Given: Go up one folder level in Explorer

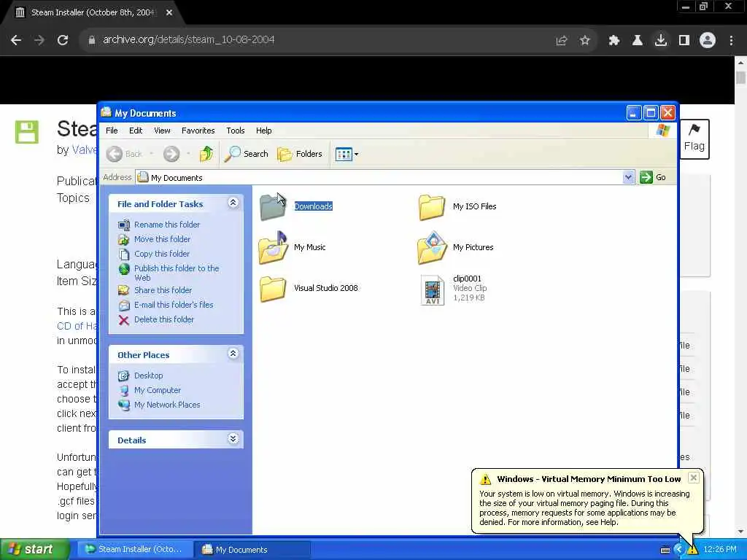Looking at the screenshot, I should point(206,154).
